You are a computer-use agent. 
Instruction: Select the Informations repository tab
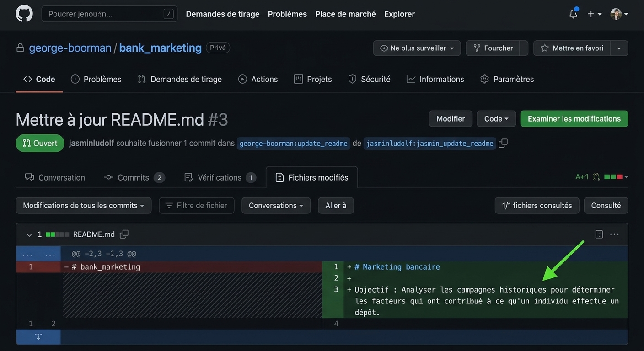(x=435, y=79)
